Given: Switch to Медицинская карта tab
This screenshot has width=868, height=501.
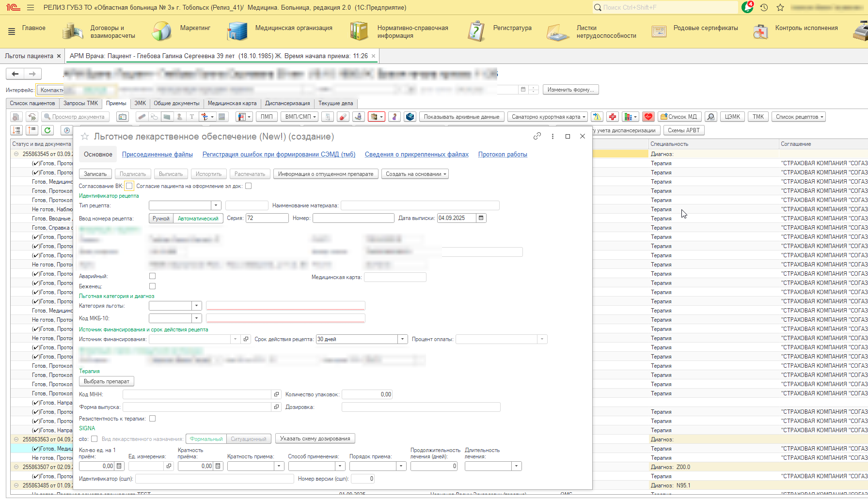Looking at the screenshot, I should pyautogui.click(x=232, y=103).
